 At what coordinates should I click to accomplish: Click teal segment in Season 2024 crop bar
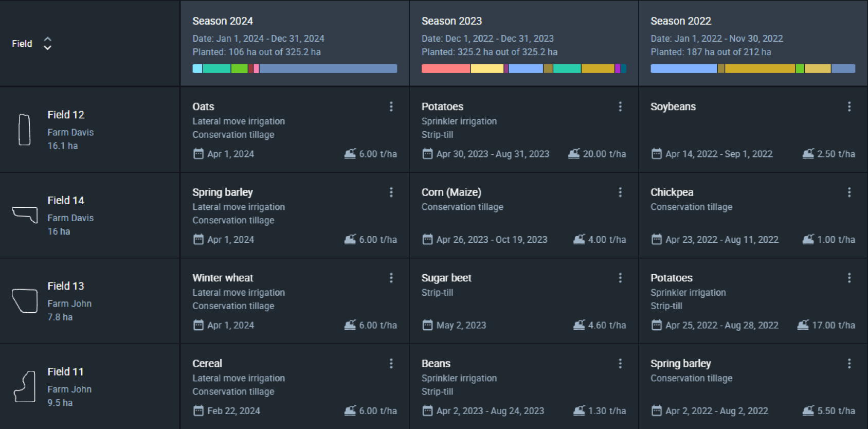(216, 68)
